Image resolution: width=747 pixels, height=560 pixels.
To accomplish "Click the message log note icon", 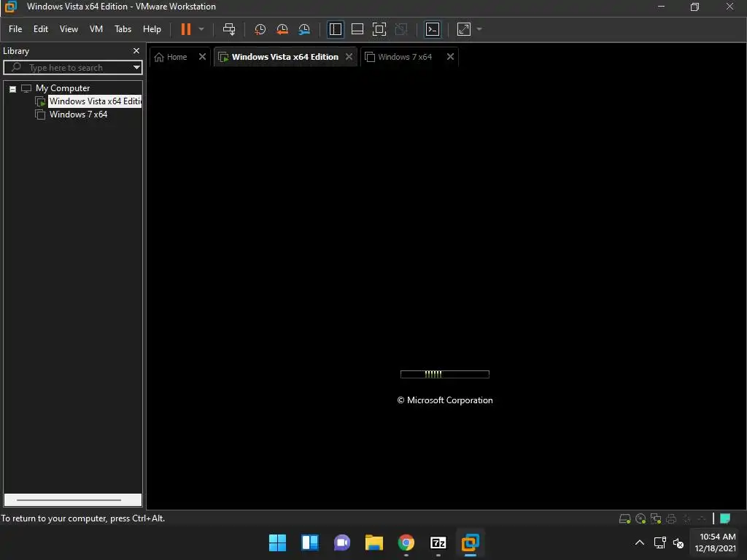I will [x=725, y=518].
